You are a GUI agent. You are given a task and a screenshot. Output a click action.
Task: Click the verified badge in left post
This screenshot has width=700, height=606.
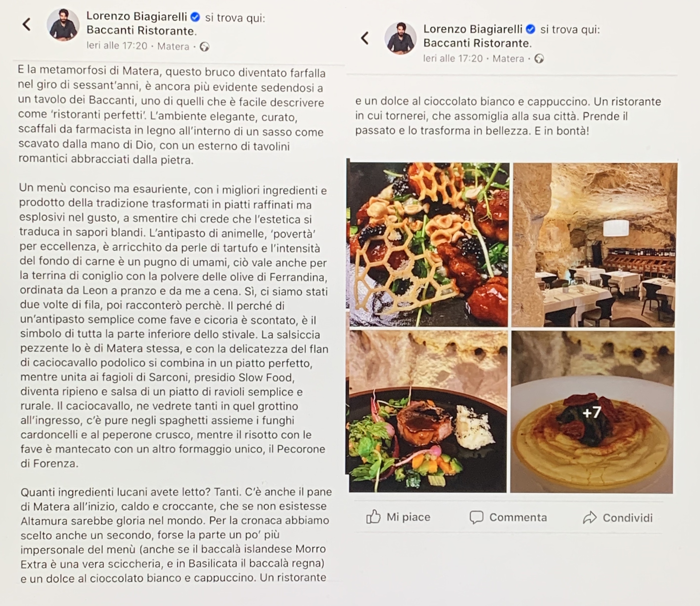click(195, 17)
